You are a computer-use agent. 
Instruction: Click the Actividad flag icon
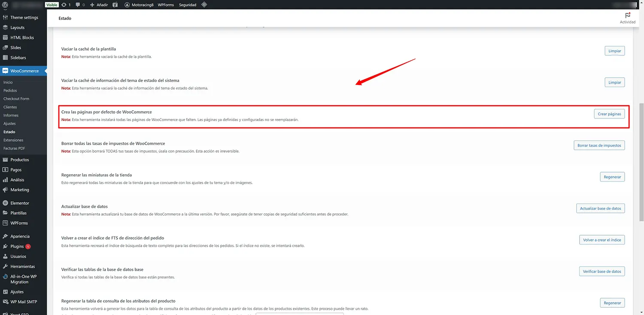tap(627, 15)
